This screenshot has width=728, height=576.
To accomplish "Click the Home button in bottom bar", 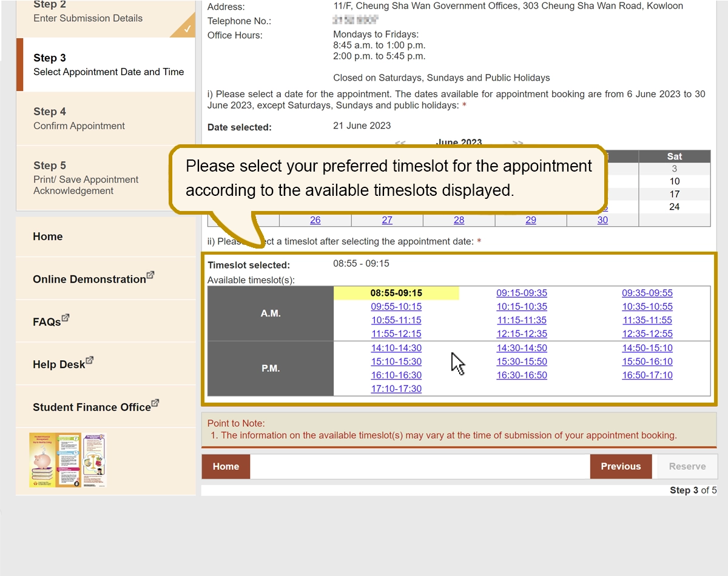I will pos(226,466).
